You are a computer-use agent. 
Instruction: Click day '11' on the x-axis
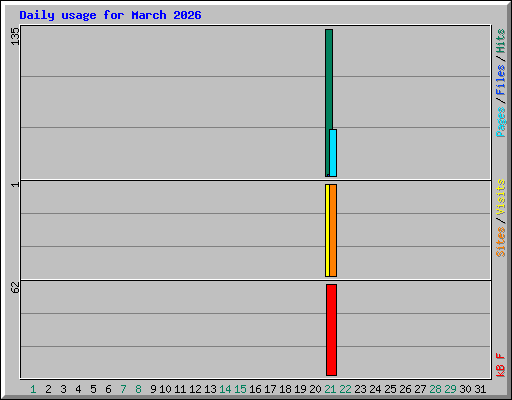coord(180,389)
